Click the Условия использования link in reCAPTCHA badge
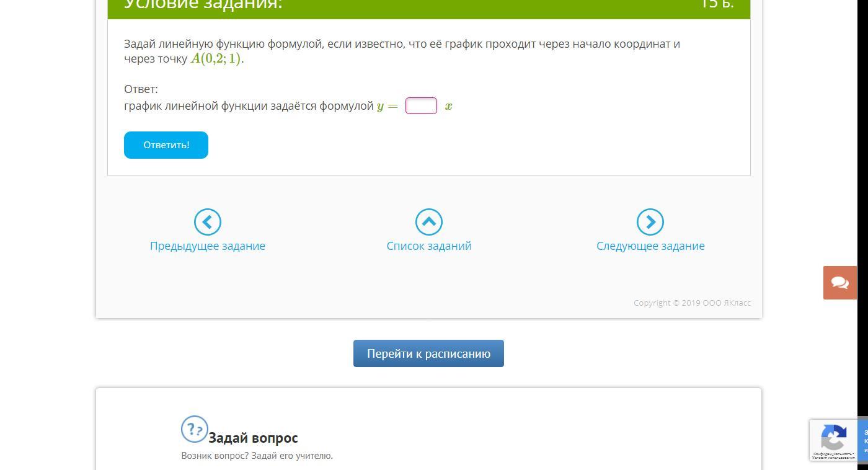Screen dimensions: 868x470 coord(833,458)
